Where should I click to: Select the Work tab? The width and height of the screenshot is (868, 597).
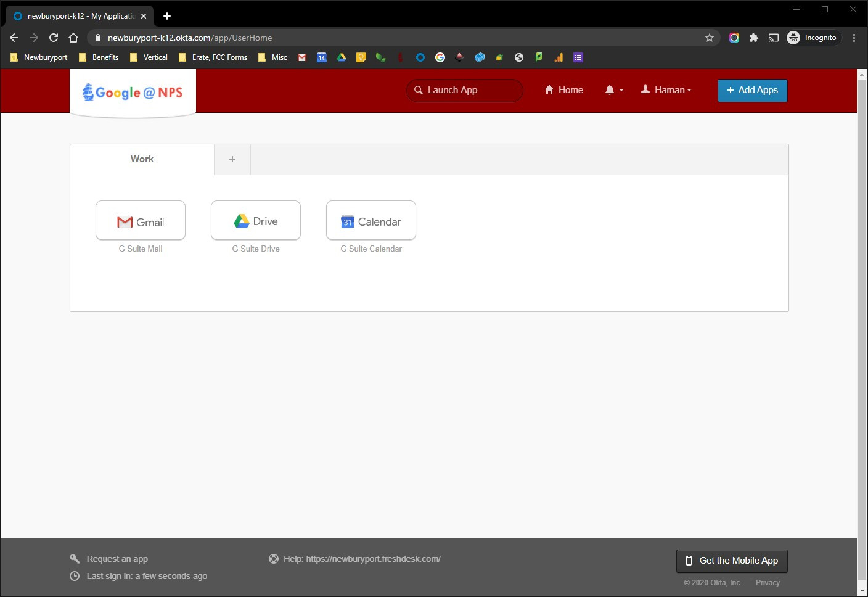(142, 159)
